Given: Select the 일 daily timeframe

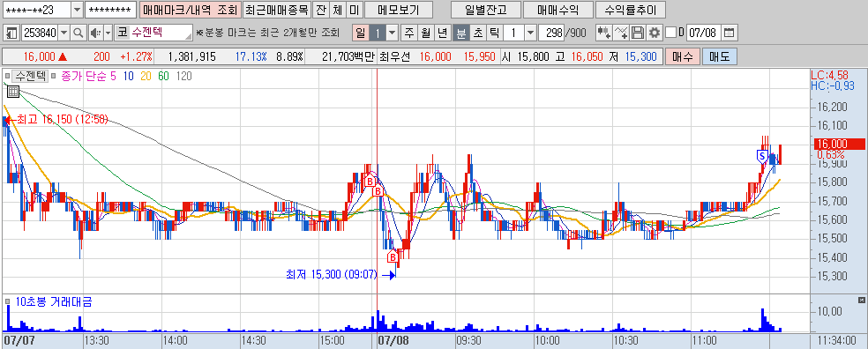Looking at the screenshot, I should [x=360, y=33].
